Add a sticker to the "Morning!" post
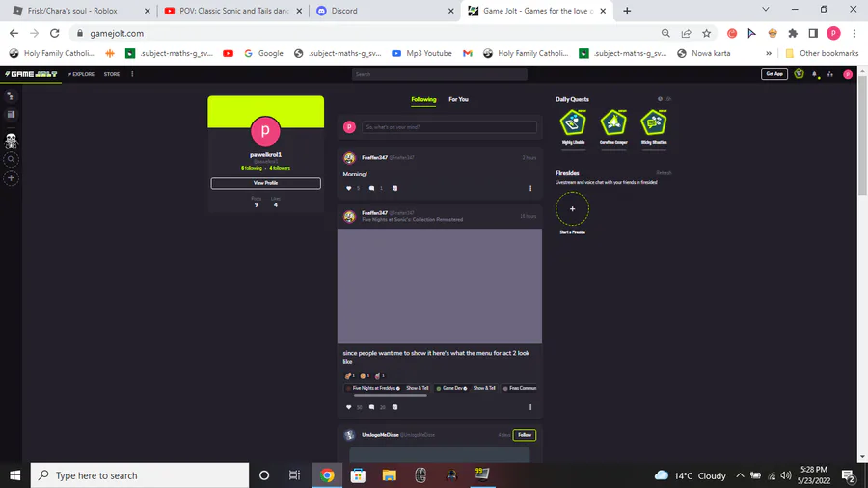 click(394, 189)
